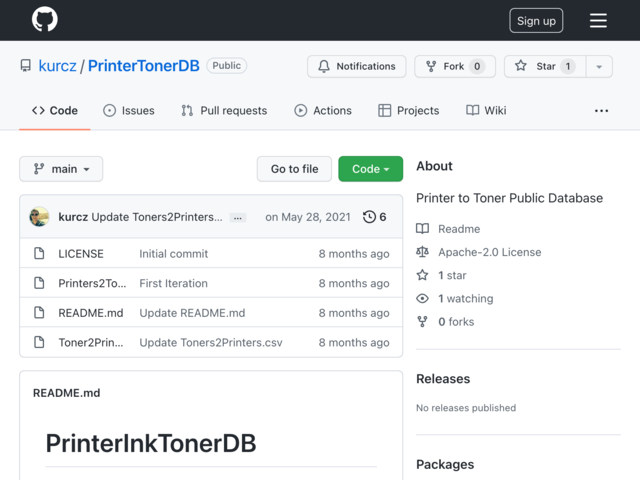Open the Actions tab

pos(323,111)
